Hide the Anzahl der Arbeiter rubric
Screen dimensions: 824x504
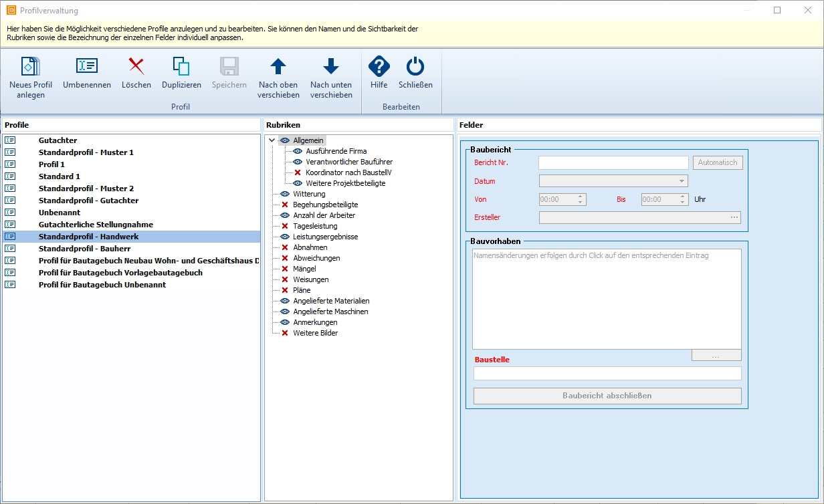(285, 215)
